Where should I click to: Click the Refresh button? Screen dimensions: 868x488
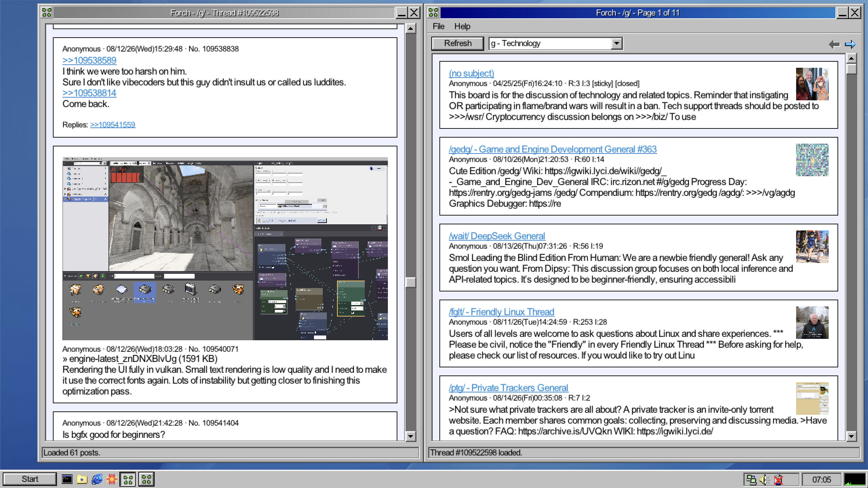click(458, 43)
